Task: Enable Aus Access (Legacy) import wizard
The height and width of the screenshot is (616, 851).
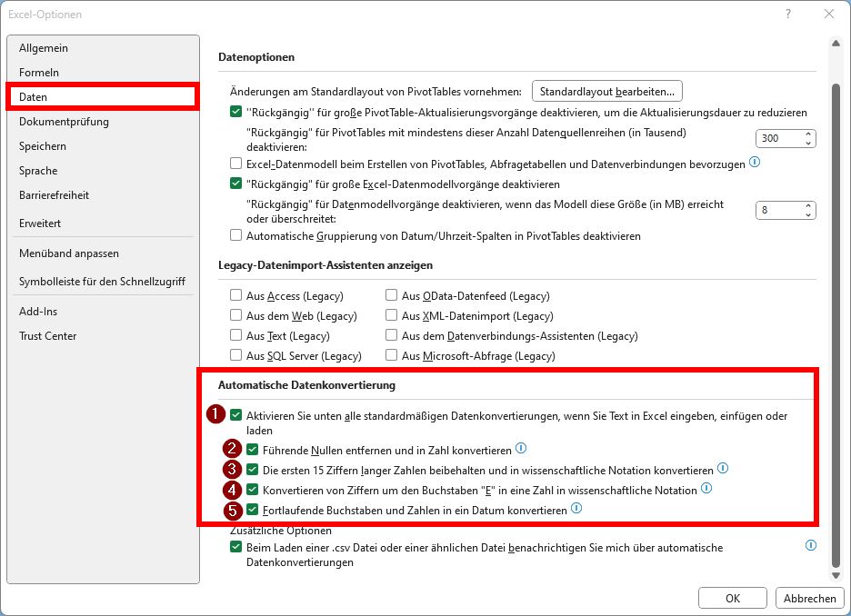Action: point(234,295)
